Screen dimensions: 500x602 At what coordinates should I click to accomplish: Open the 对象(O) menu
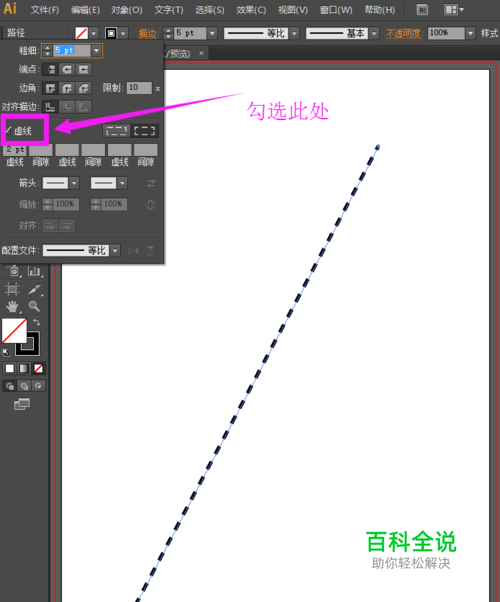[x=127, y=10]
